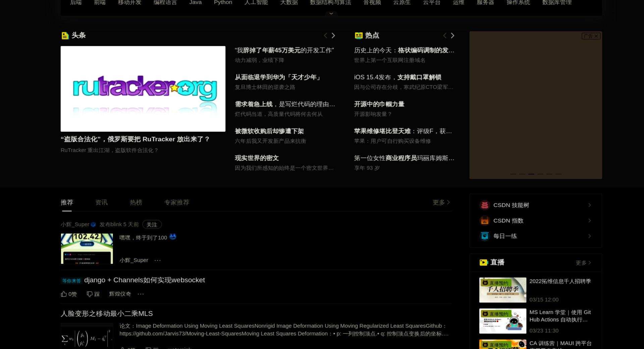Open Apple repair difficulty article
644x349 pixels.
403,131
